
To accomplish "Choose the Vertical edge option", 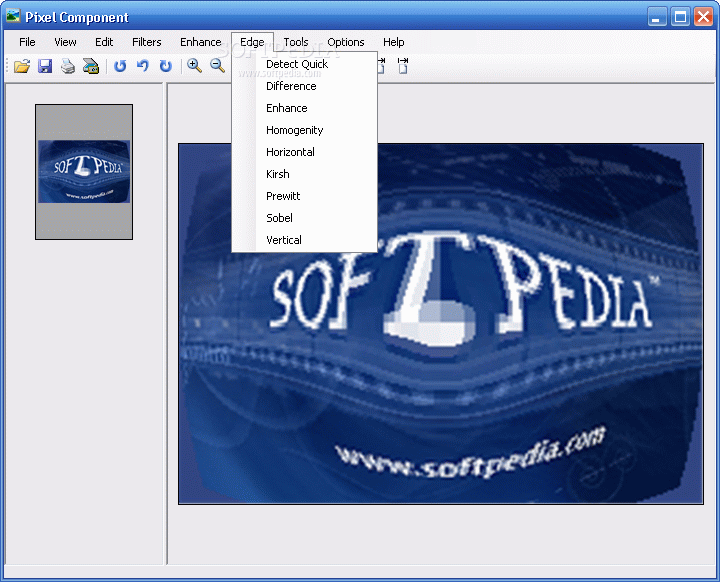I will [304, 240].
